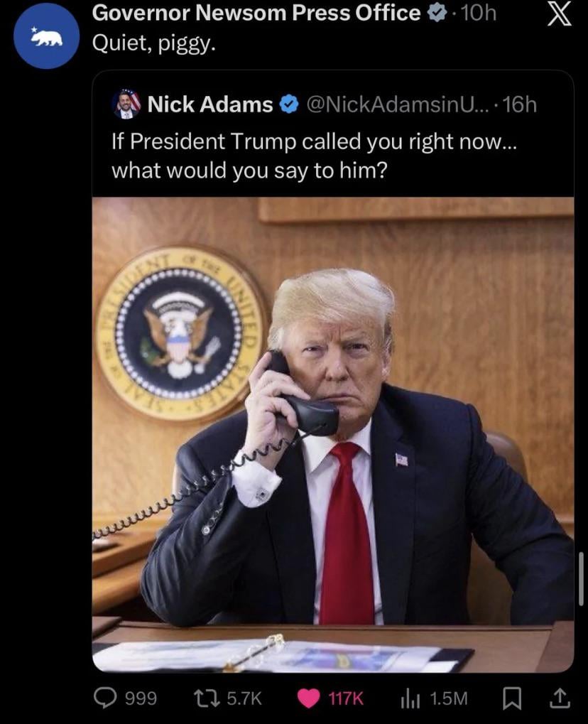View analytics bar chart icon
This screenshot has height=724, width=588.
(x=410, y=698)
